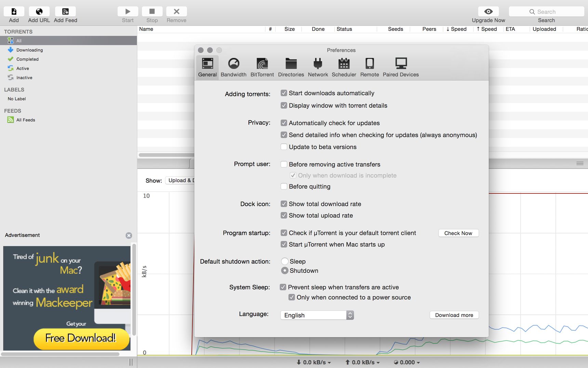The width and height of the screenshot is (588, 368).
Task: Toggle Display window with torrent details
Action: click(284, 105)
